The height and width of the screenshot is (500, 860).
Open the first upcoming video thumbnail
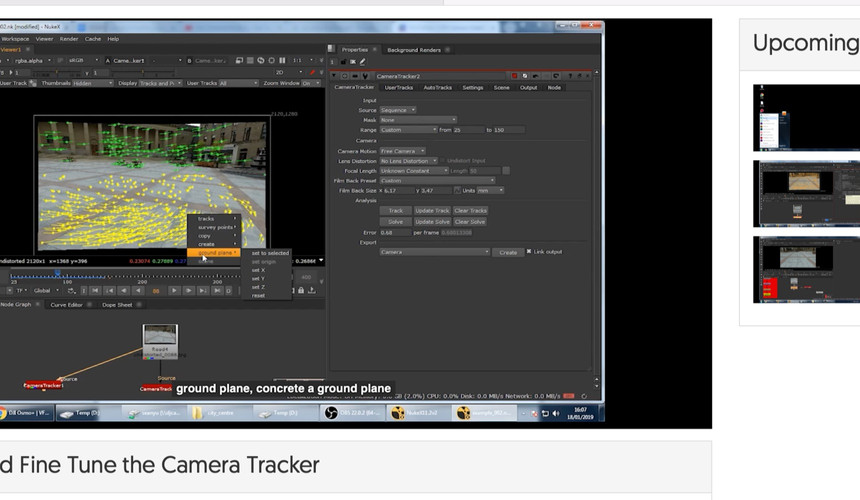point(806,117)
